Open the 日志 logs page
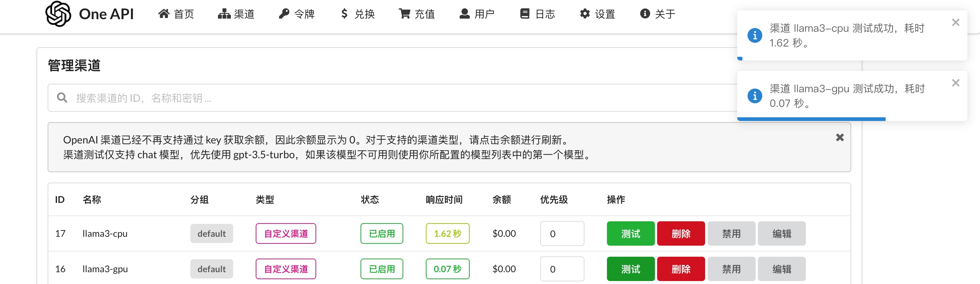Screen dimensions: 980x284 [x=538, y=14]
